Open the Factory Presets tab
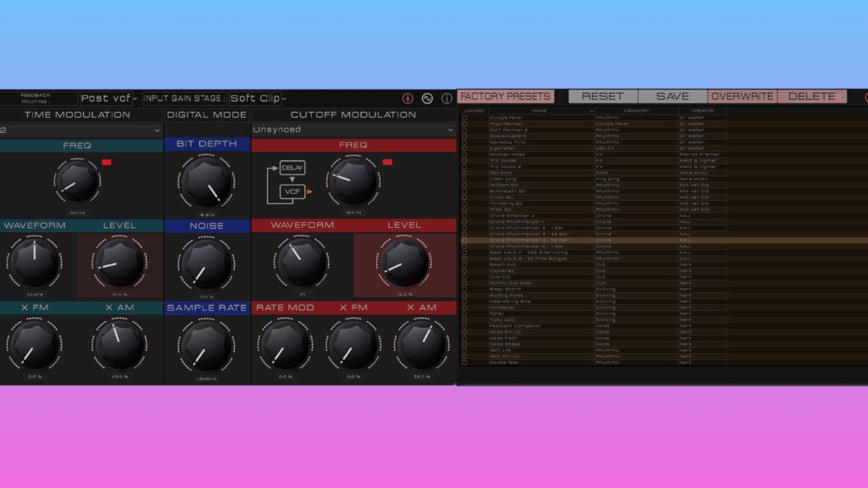 [x=506, y=97]
